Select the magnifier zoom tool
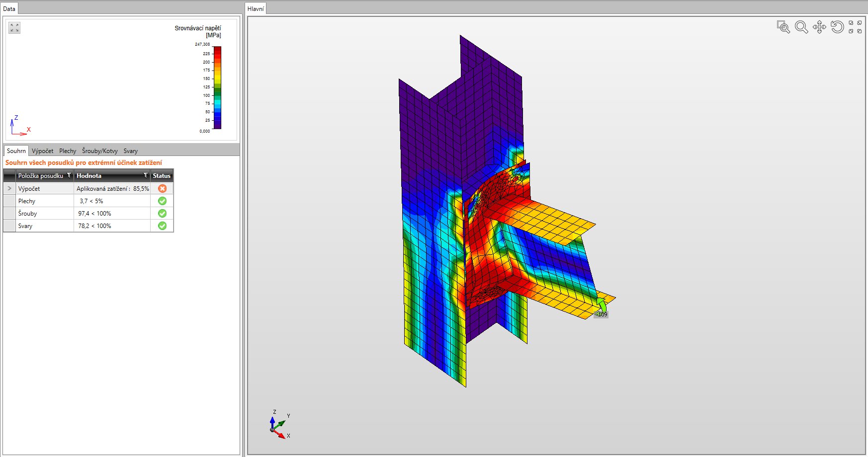868x457 pixels. pos(801,27)
